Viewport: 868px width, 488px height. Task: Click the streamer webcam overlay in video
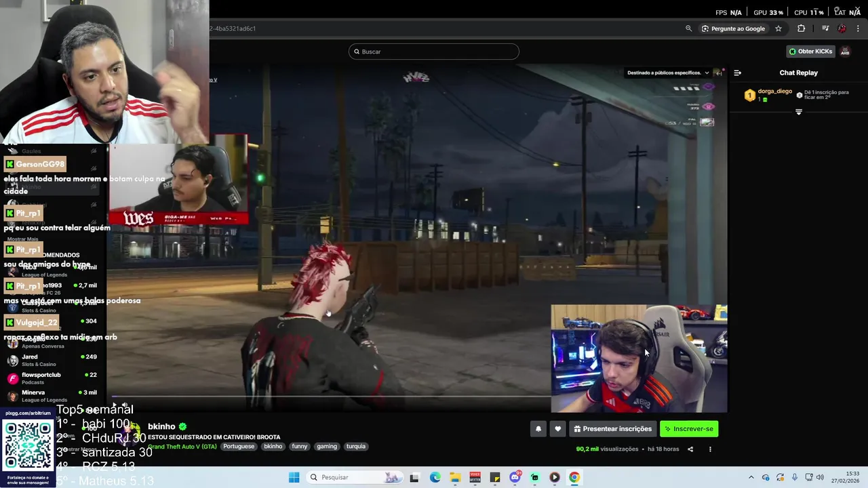pyautogui.click(x=639, y=359)
